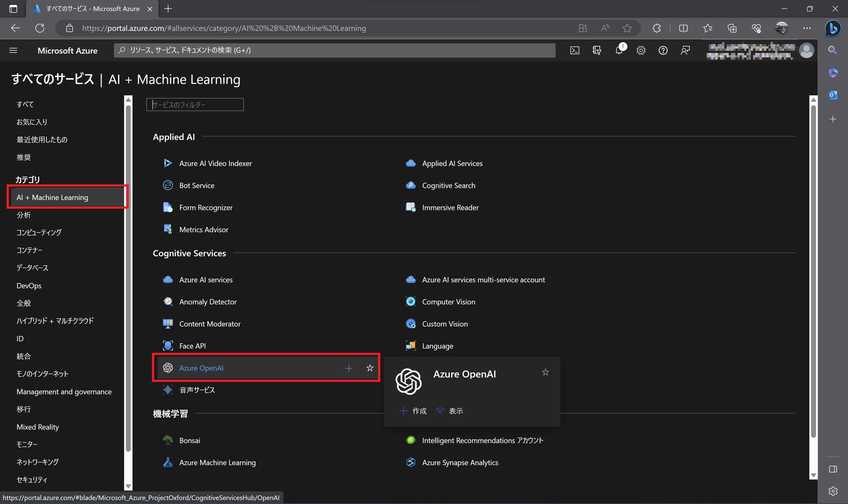Viewport: 848px width, 504px height.
Task: Click the Face API icon
Action: tap(168, 346)
